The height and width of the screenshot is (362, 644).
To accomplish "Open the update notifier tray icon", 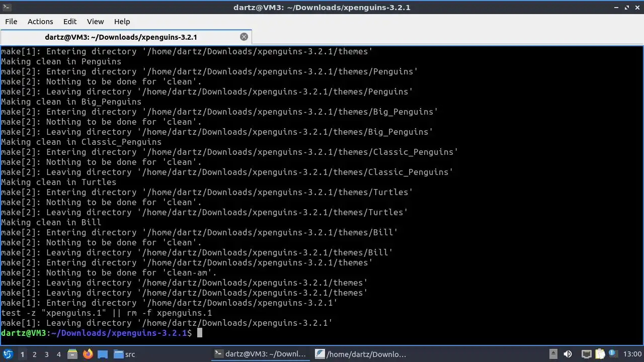I will click(x=612, y=354).
